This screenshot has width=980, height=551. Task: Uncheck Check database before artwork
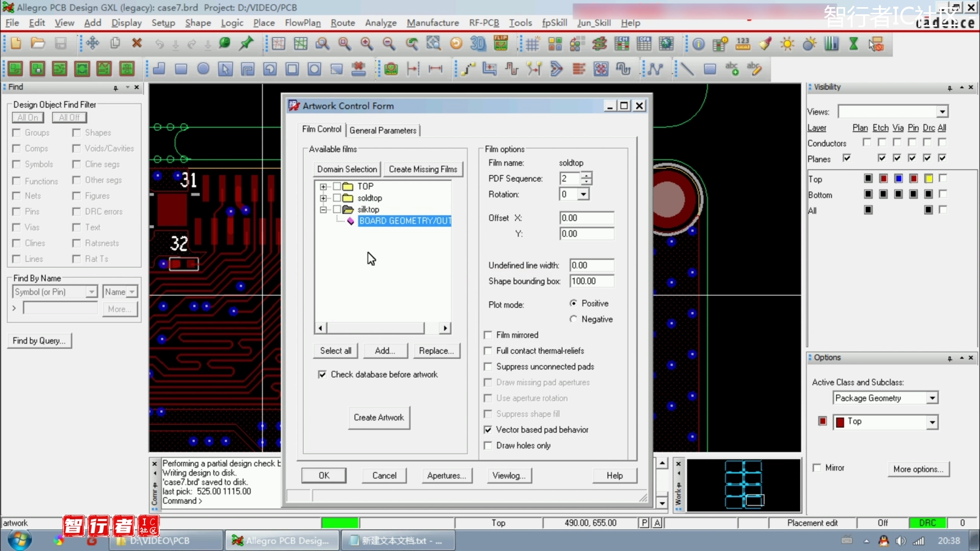point(322,375)
